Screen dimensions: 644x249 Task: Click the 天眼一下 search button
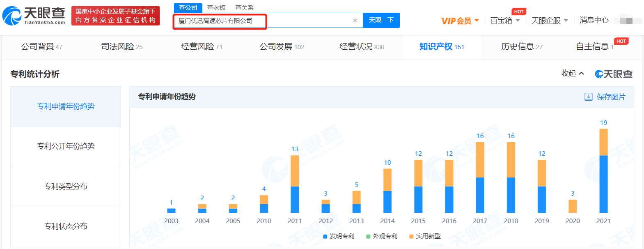[x=381, y=20]
